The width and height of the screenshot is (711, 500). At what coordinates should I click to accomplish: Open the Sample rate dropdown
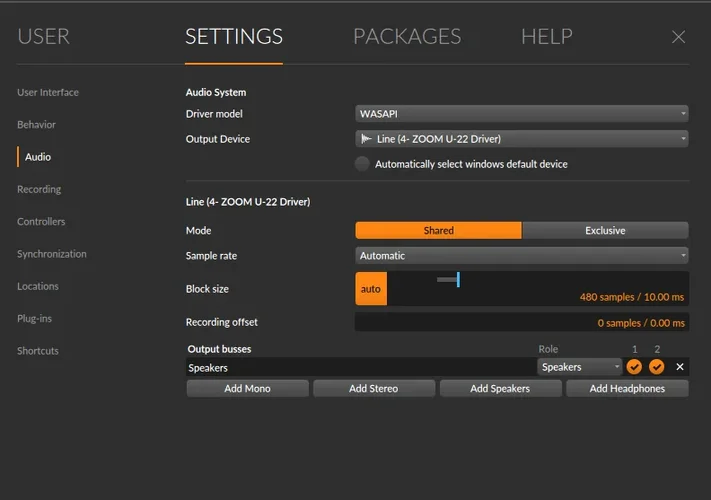click(x=522, y=256)
